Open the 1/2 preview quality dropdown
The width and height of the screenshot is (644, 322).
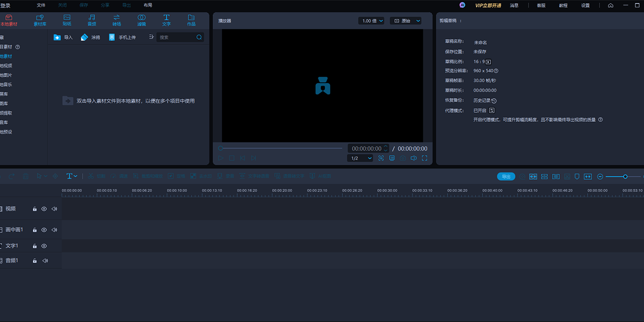click(360, 158)
